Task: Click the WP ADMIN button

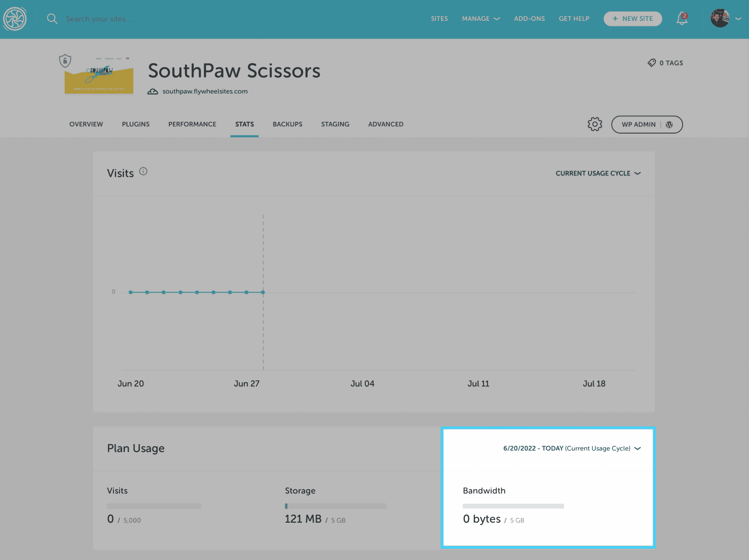Action: point(647,125)
